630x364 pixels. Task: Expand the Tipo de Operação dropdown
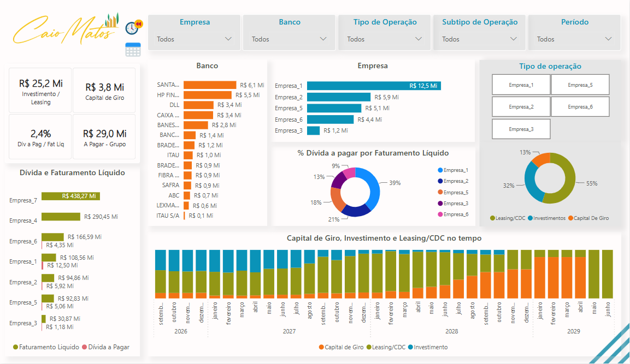click(x=385, y=39)
